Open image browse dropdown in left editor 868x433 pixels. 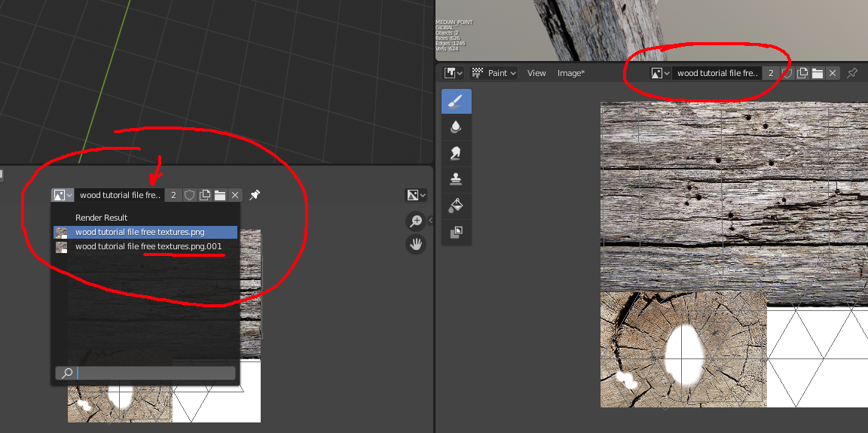point(63,194)
